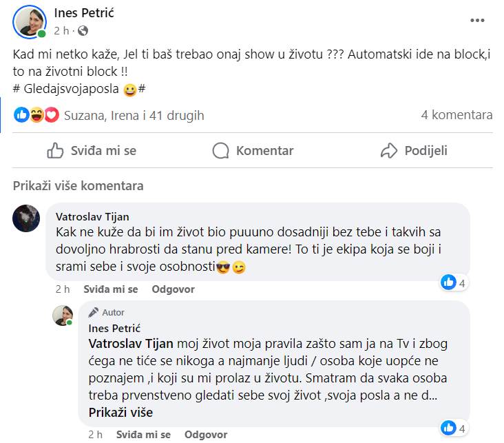Viewport: 504px width, 443px height.
Task: Click the public globe privacy icon
Action: [83, 30]
